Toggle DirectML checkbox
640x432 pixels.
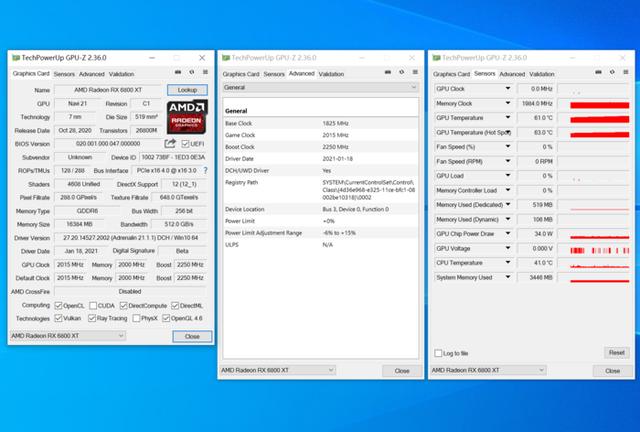[x=175, y=305]
